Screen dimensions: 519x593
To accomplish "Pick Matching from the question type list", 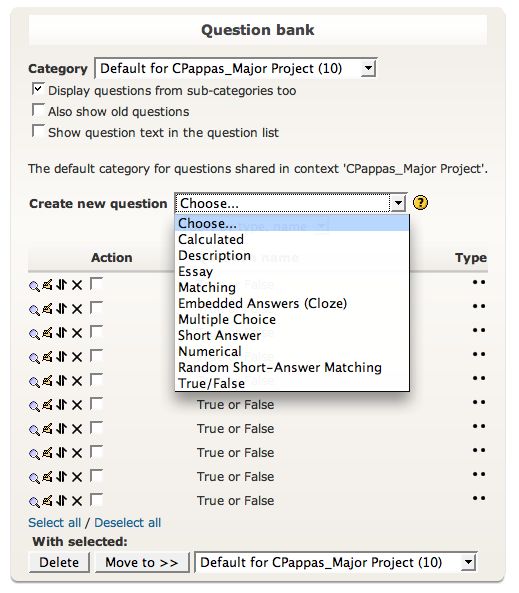I will click(292, 287).
